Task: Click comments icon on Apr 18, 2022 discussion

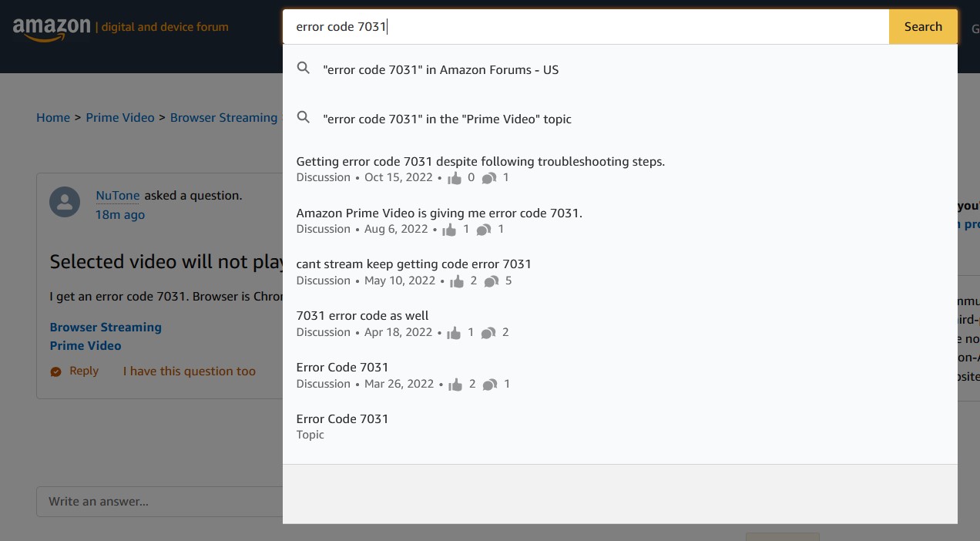Action: 488,333
